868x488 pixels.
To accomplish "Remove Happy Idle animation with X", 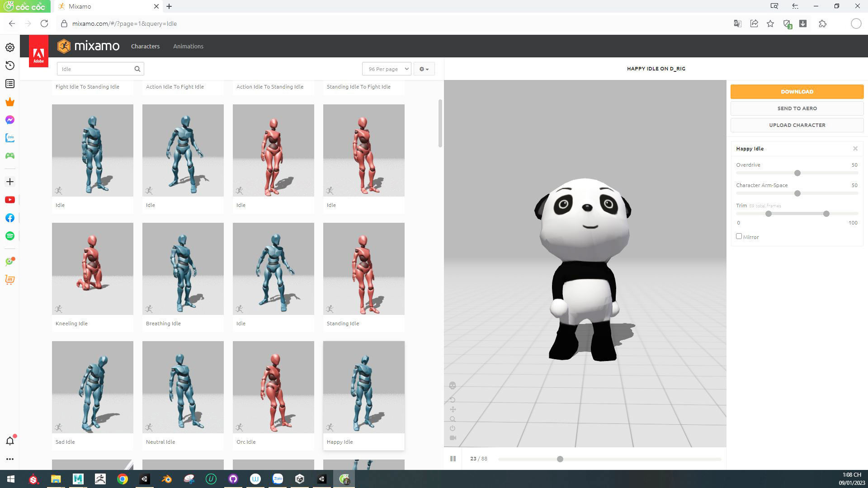I will (x=855, y=149).
